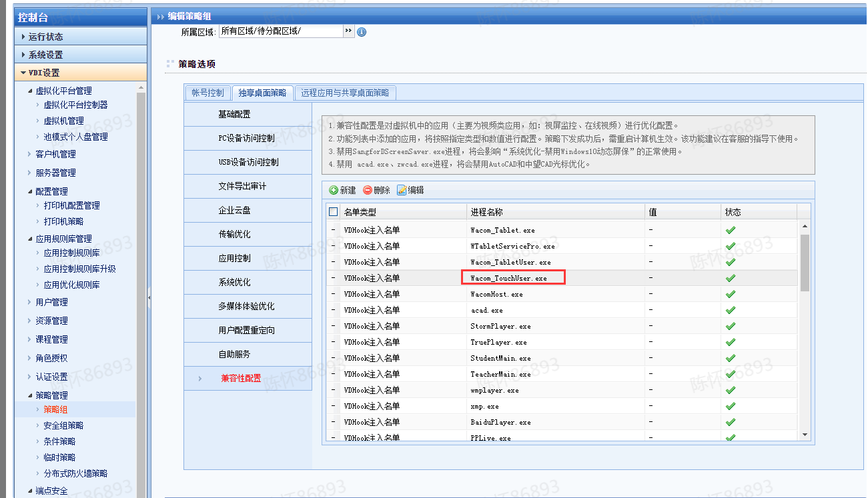Click the arrow icon beside 兼容性配置
This screenshot has height=498, width=868.
point(199,379)
